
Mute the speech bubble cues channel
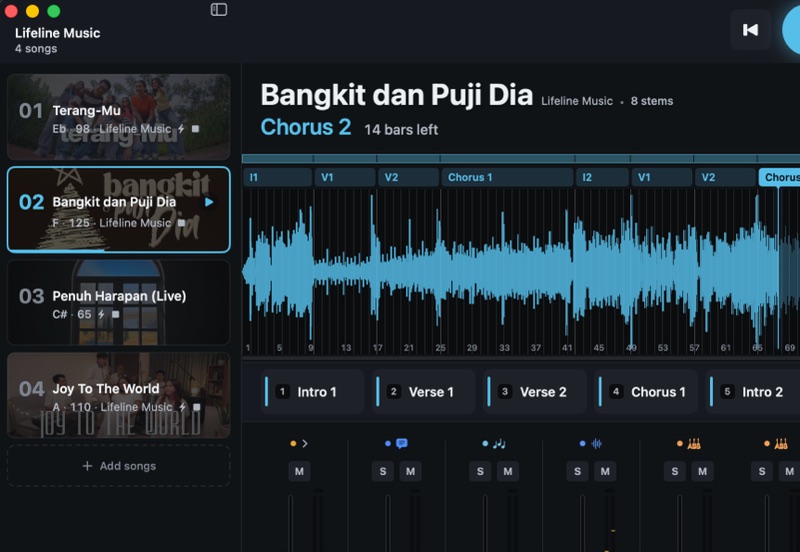(x=410, y=471)
